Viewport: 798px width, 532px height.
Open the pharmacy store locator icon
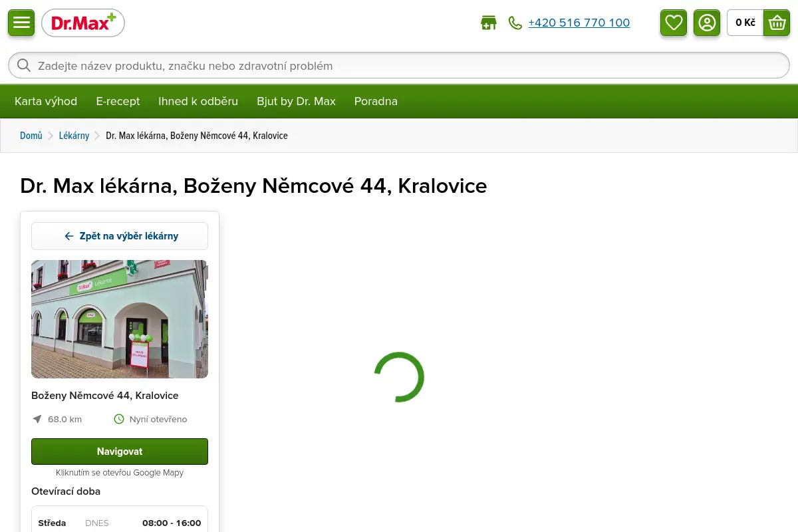click(x=489, y=23)
